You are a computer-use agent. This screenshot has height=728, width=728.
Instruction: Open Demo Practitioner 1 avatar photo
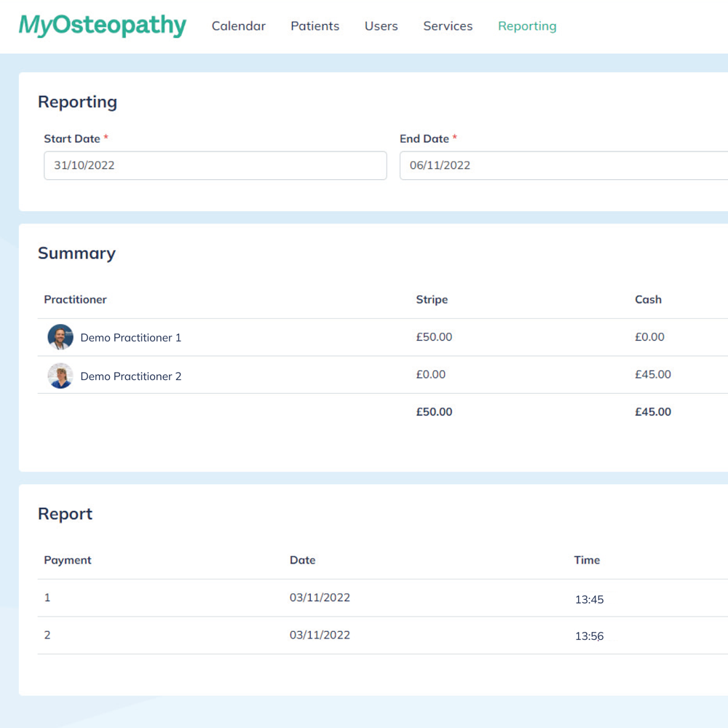tap(60, 337)
